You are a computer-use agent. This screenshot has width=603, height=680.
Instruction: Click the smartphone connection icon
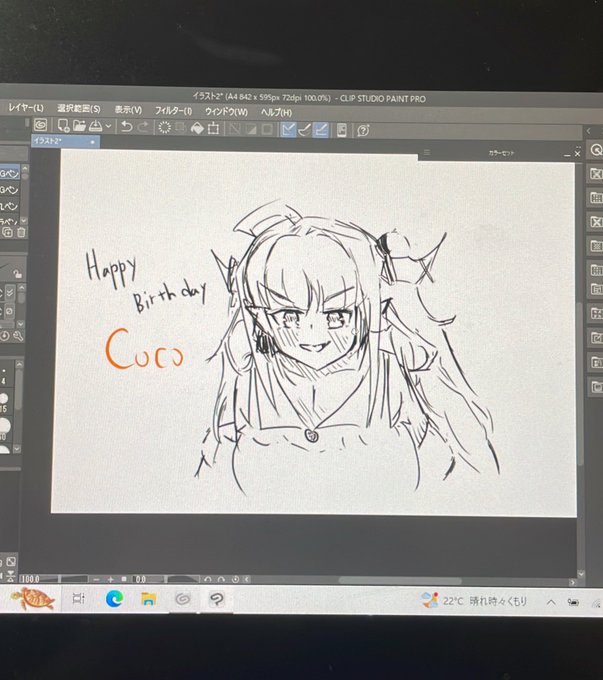point(342,131)
